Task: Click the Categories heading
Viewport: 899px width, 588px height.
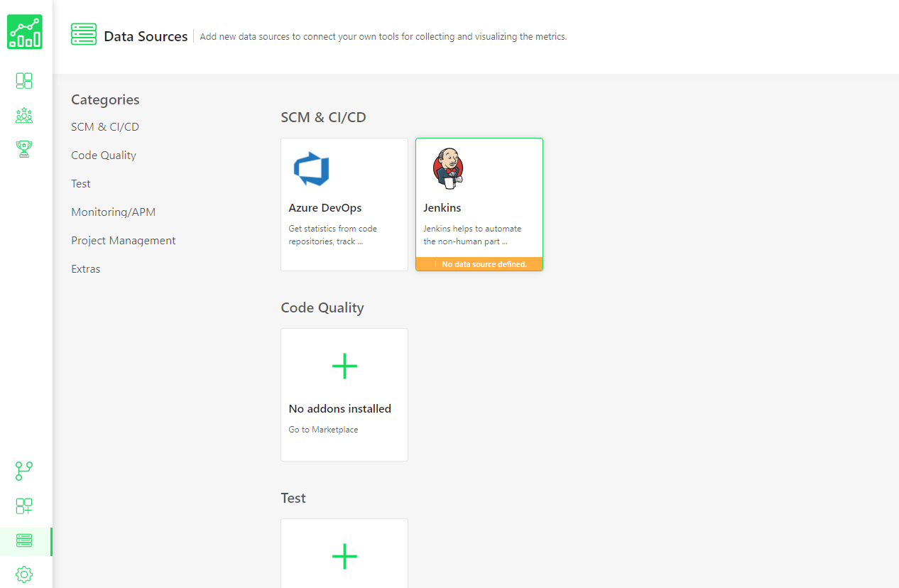Action: click(x=105, y=100)
